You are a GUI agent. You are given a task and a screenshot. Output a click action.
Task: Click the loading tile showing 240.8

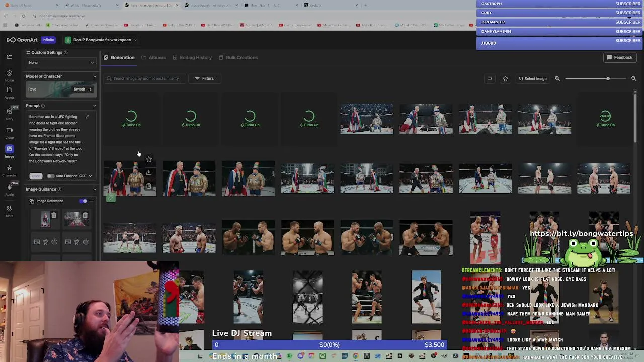[x=605, y=119]
